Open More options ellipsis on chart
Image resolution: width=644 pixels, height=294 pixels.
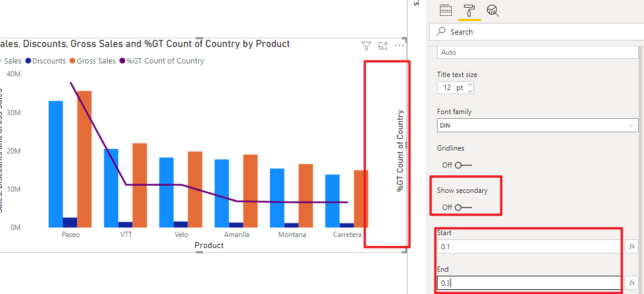[x=399, y=45]
